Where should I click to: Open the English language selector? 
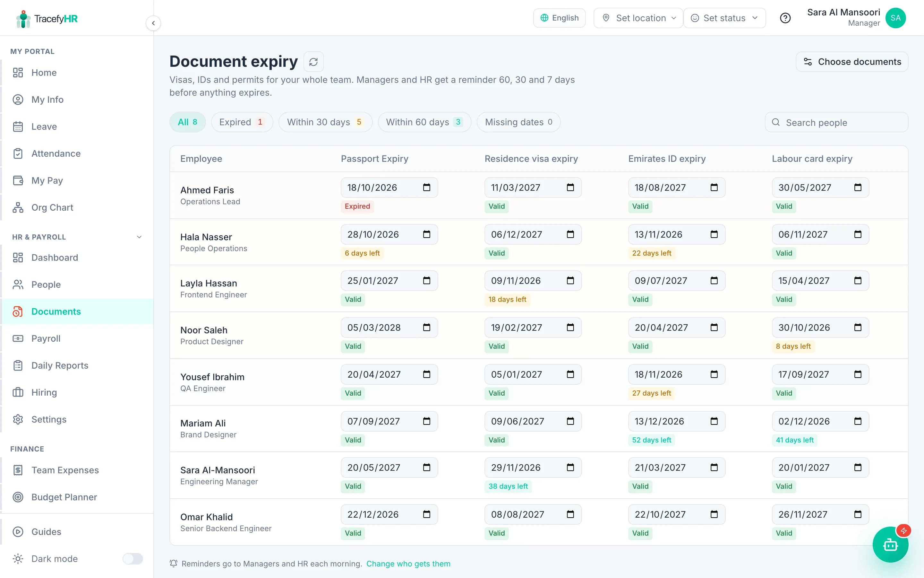(x=559, y=18)
